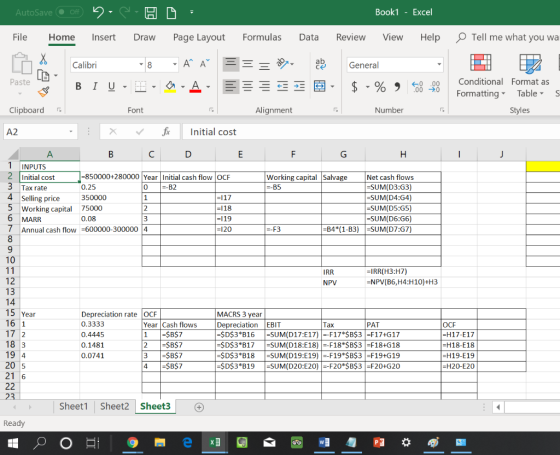
Task: Open the Font dialog launcher
Action: pyautogui.click(x=211, y=110)
